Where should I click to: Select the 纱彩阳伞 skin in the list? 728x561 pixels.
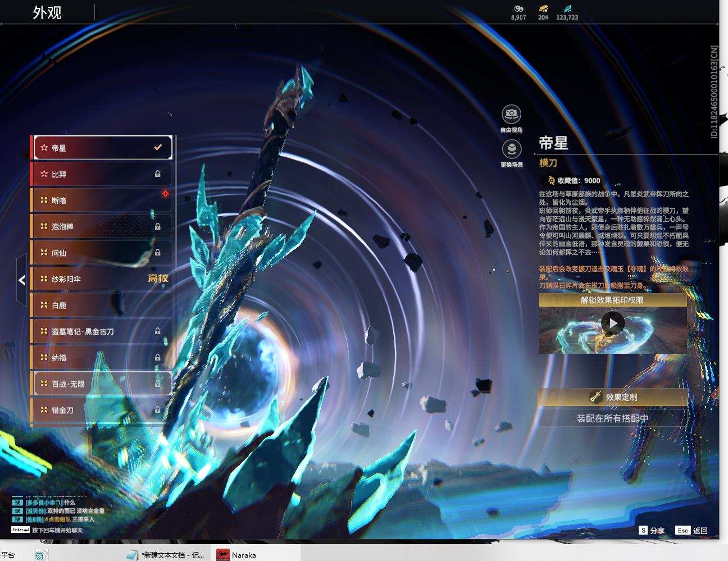[101, 279]
